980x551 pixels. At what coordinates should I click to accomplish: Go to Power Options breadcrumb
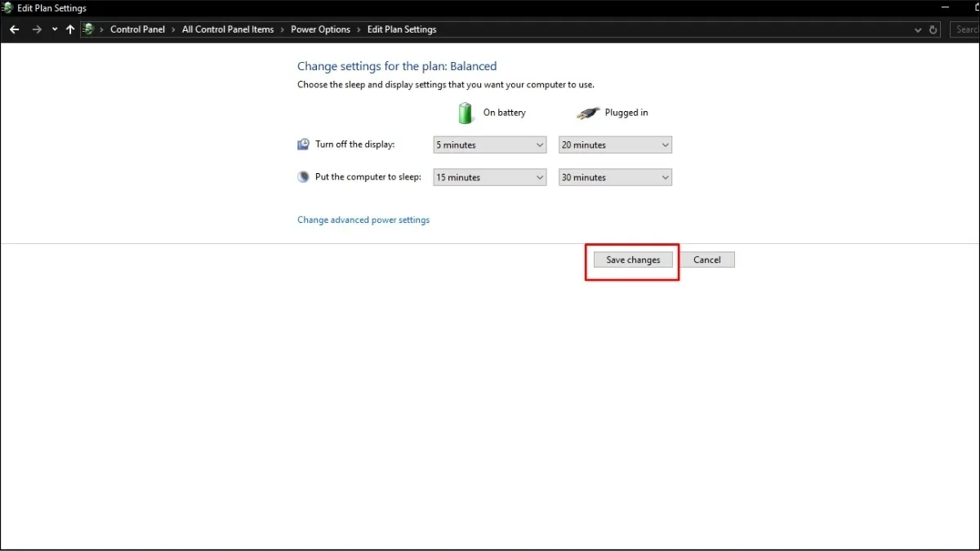tap(320, 29)
